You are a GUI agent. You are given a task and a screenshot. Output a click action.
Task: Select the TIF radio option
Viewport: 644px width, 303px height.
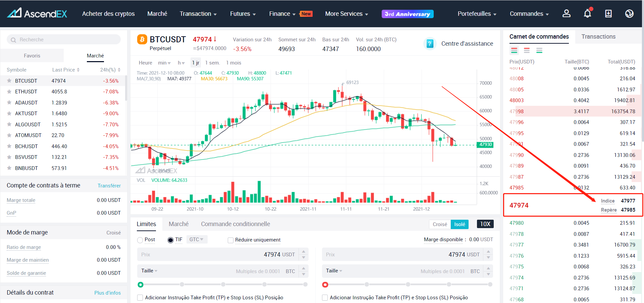[x=170, y=240]
